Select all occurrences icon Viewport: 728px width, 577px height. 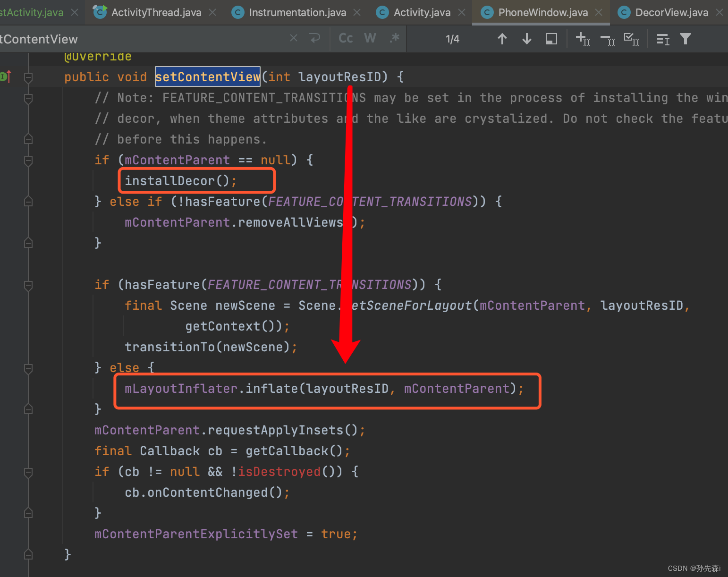click(x=632, y=39)
